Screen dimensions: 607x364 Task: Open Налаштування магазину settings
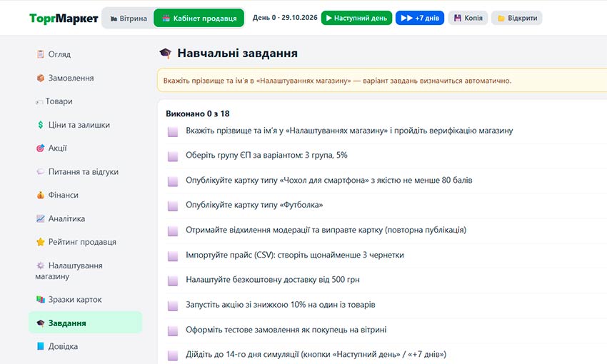click(x=85, y=271)
